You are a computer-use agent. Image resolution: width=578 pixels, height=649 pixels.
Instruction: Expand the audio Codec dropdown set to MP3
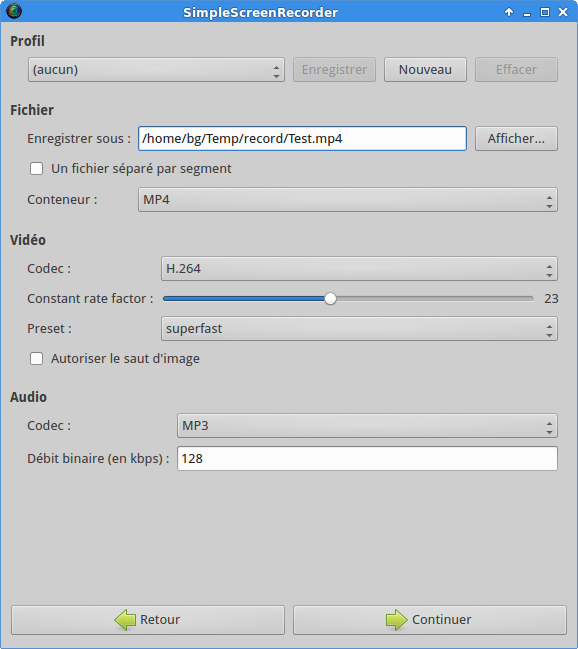pyautogui.click(x=367, y=425)
